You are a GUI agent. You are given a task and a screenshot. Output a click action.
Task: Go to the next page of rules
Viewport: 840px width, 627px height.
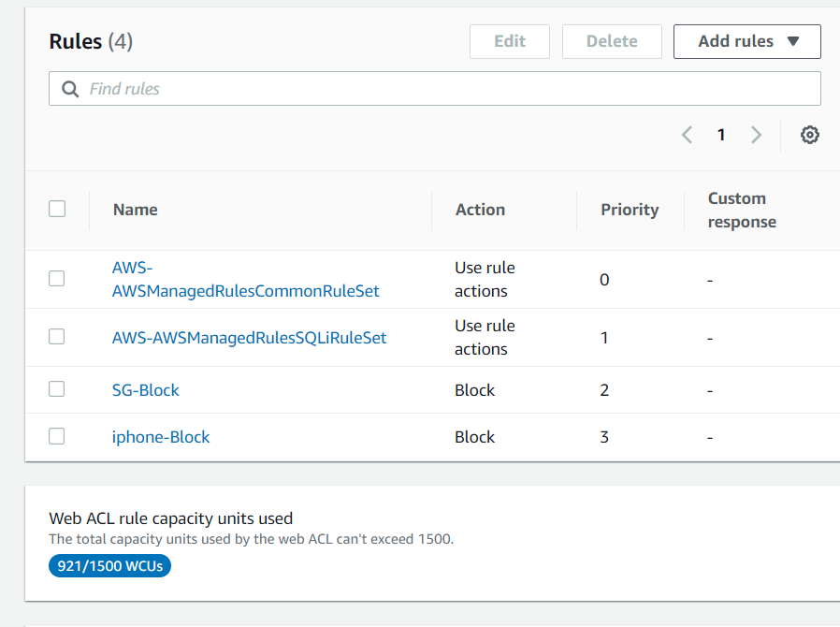(756, 135)
